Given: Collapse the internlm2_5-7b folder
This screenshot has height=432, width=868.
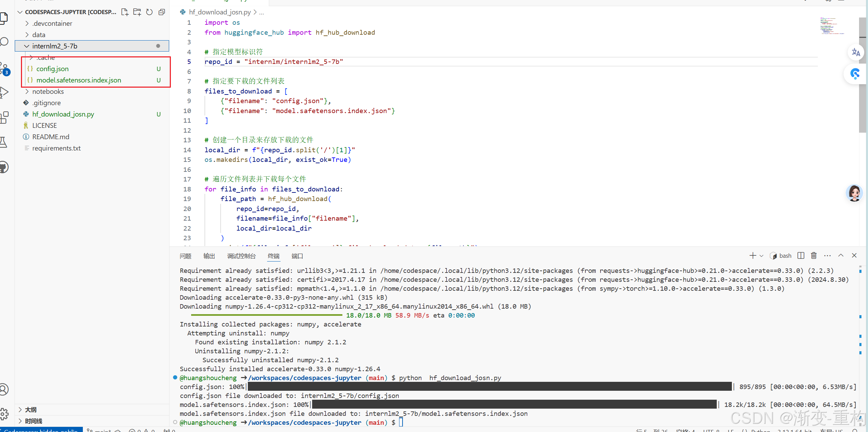Looking at the screenshot, I should [x=26, y=46].
